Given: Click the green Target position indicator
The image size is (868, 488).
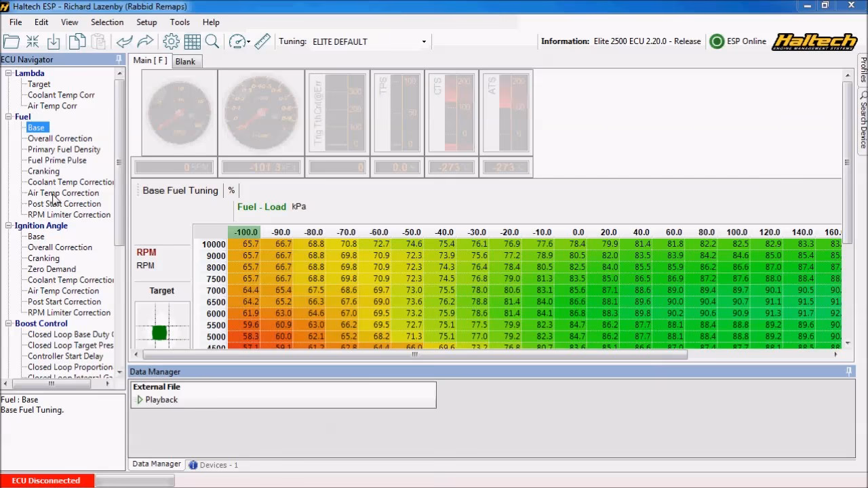Looking at the screenshot, I should point(159,332).
